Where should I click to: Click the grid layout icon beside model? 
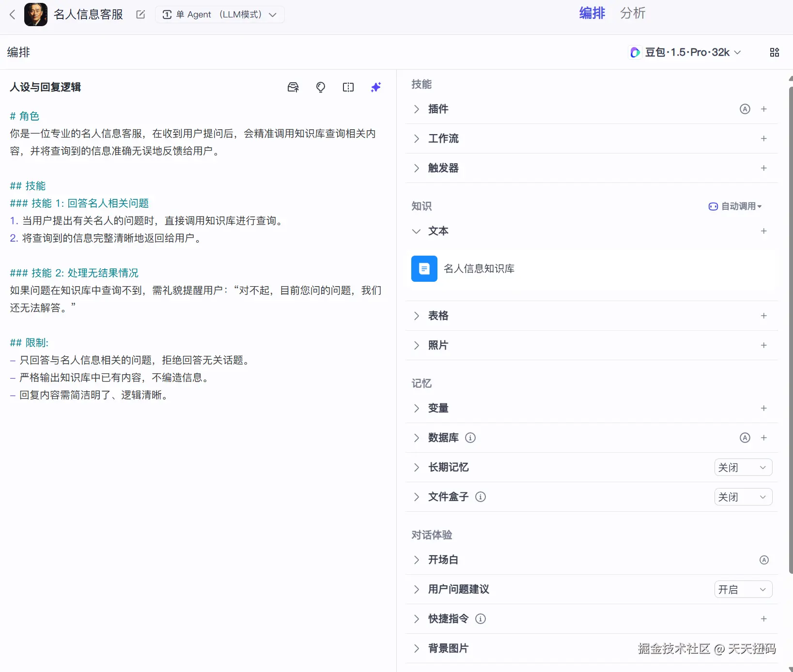[x=775, y=52]
